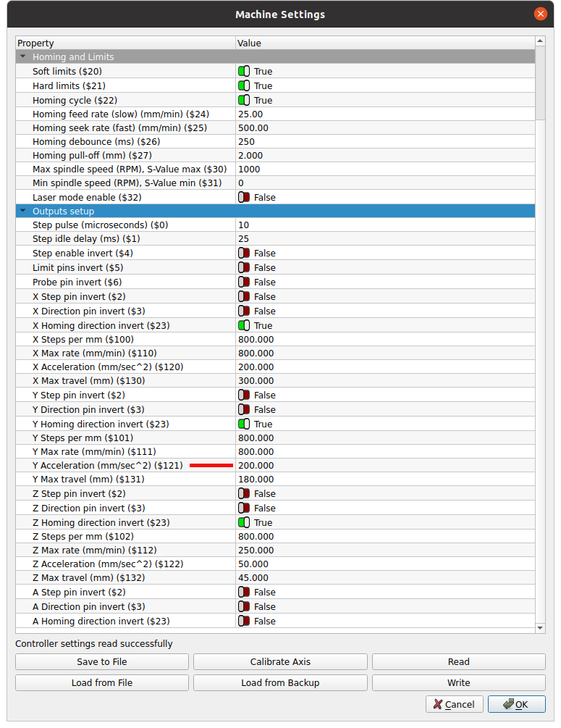Collapse the Homing and Limits section
The width and height of the screenshot is (561, 728).
[23, 57]
